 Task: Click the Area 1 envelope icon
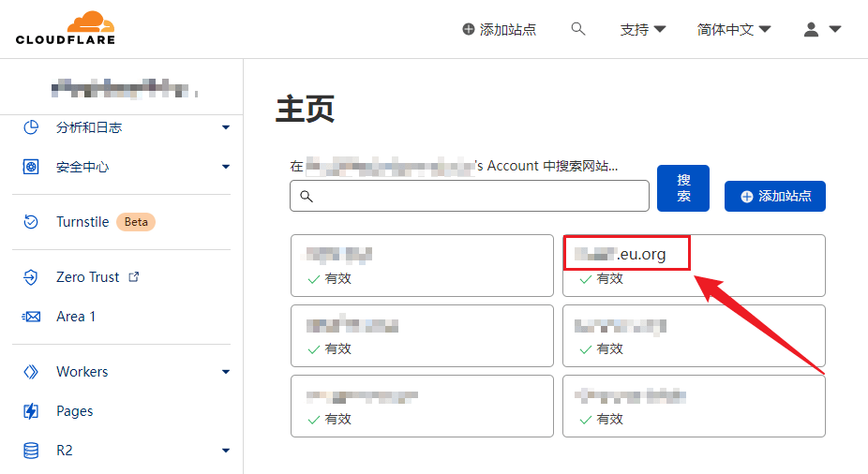(x=31, y=317)
